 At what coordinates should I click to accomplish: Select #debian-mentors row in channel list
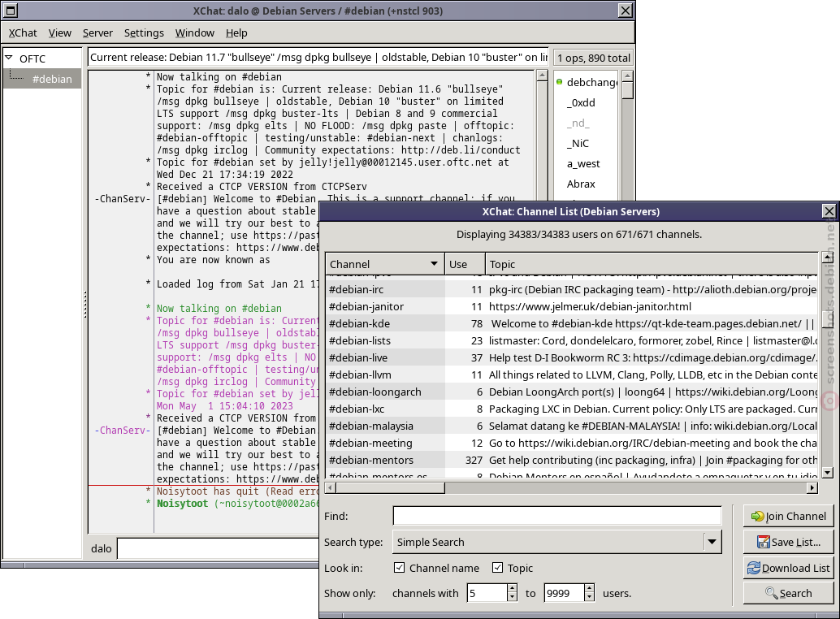pyautogui.click(x=572, y=461)
